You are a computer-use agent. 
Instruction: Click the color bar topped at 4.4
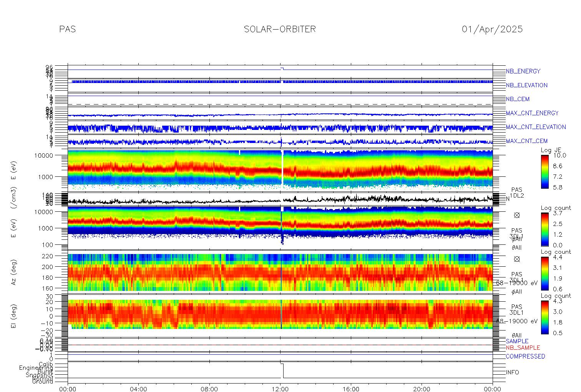click(544, 273)
